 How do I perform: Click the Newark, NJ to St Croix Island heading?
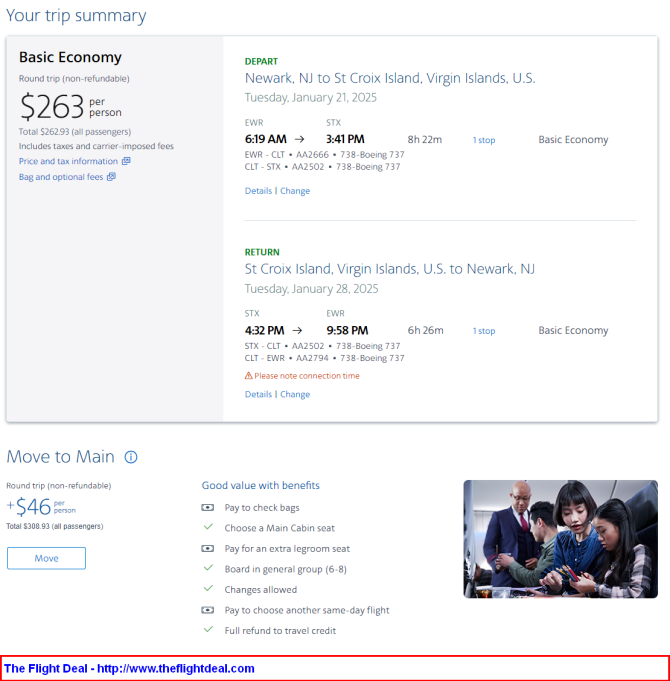390,78
